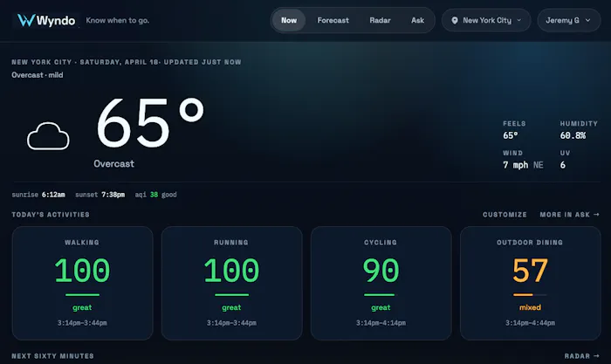Click the Feels 65° value
The width and height of the screenshot is (611, 364).
510,135
